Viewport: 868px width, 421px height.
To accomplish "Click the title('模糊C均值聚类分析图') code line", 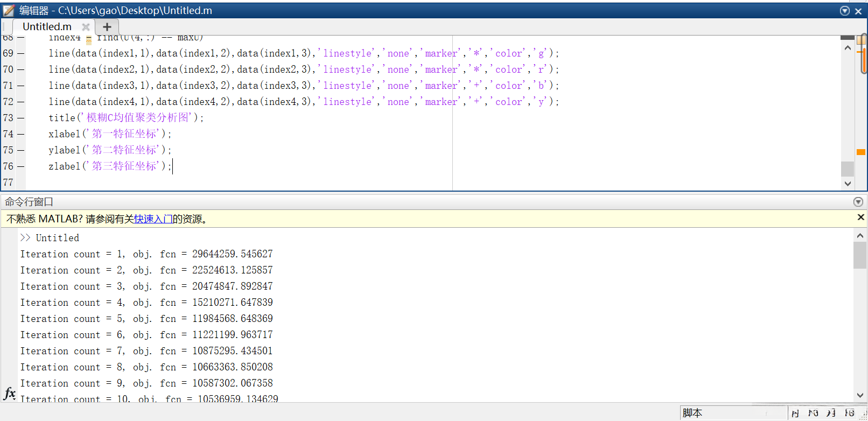I will pos(126,118).
